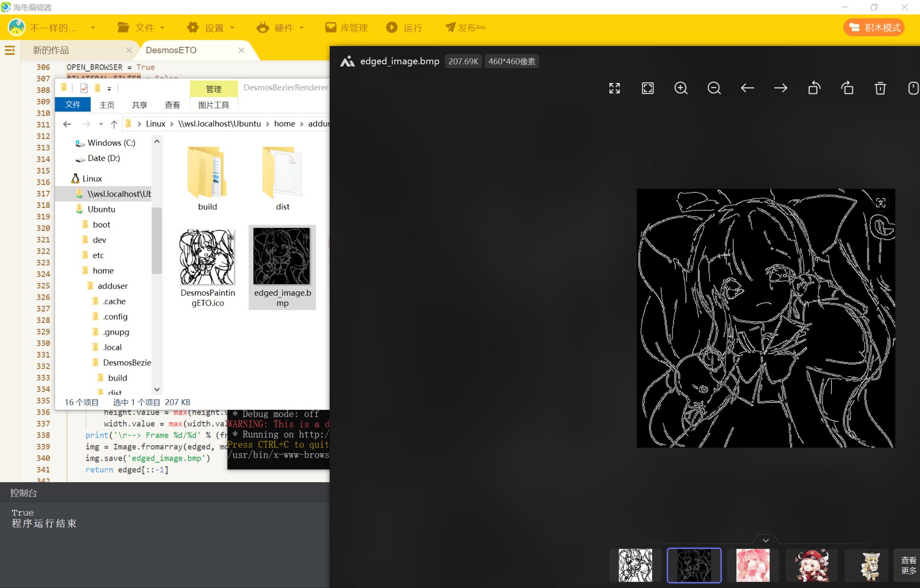Screen dimensions: 920x588
Task: Click the 运行 run button
Action: pos(405,28)
